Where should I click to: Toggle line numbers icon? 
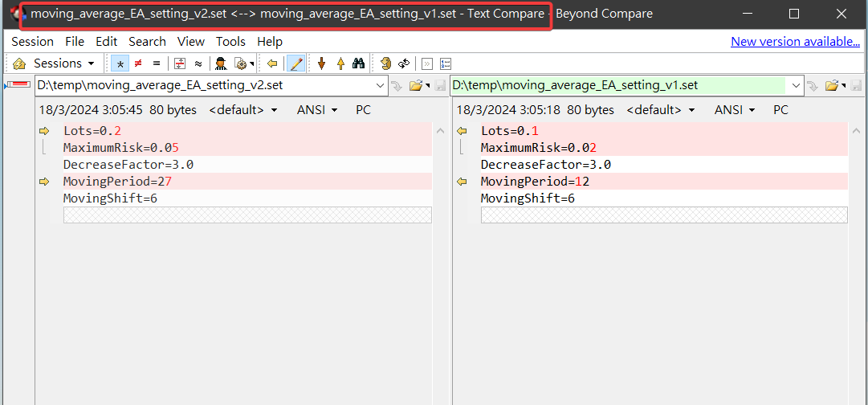click(446, 63)
